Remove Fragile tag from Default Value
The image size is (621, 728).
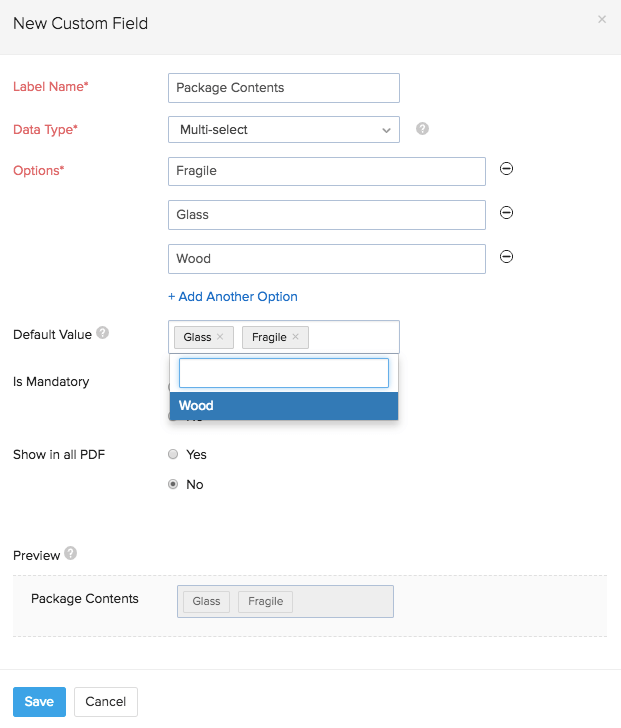click(295, 337)
